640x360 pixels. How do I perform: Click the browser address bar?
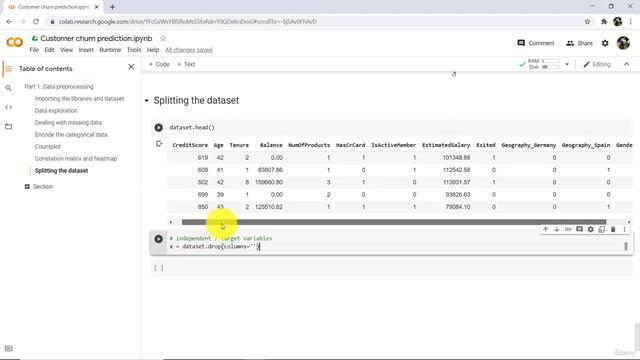pos(314,22)
